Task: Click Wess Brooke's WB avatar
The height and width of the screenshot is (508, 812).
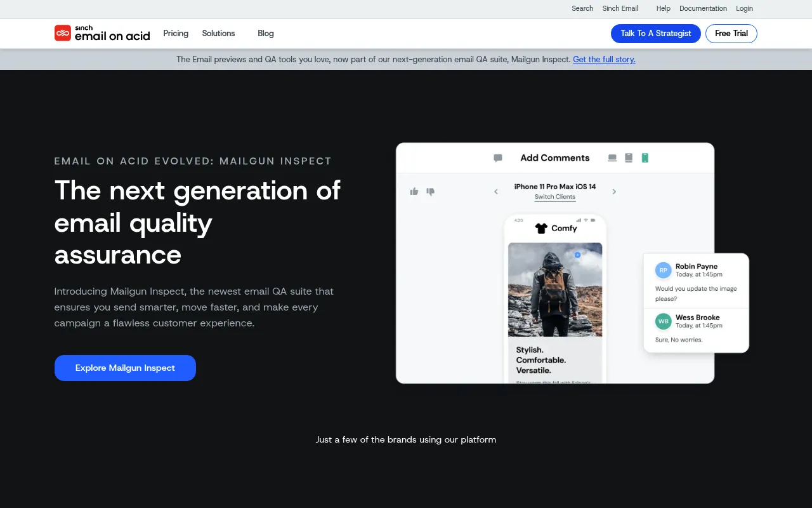Action: (x=664, y=321)
